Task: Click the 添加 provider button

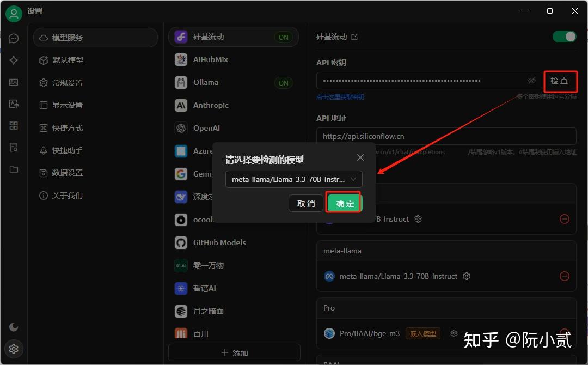Action: click(x=234, y=352)
